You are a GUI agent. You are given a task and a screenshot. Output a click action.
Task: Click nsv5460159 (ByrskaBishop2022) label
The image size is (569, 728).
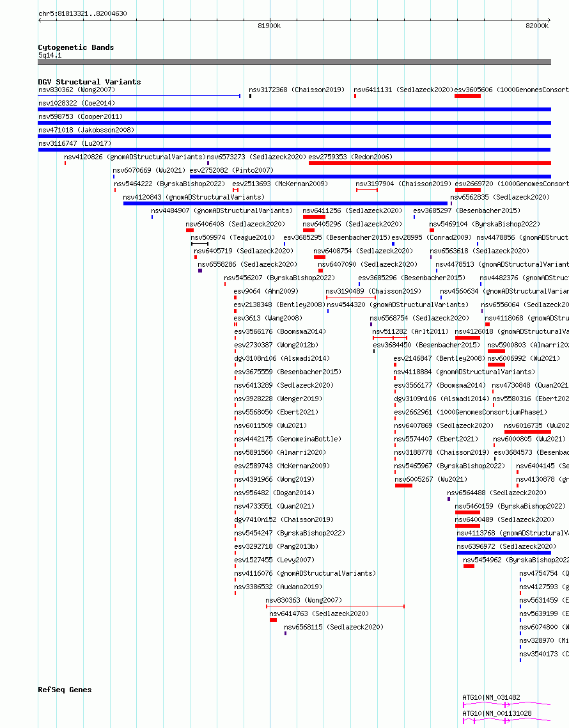[x=511, y=507]
